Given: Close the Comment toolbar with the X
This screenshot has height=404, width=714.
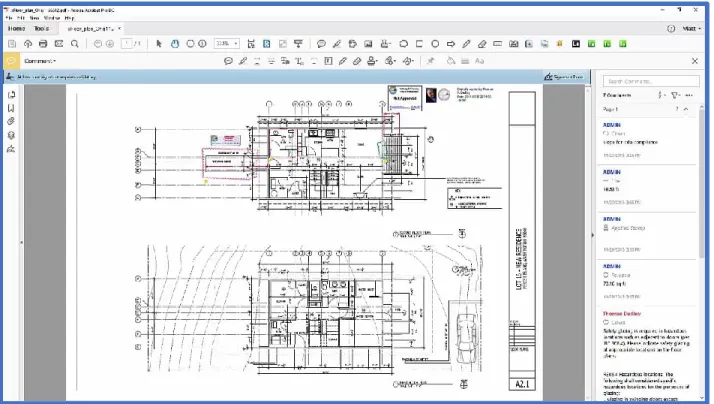Looking at the screenshot, I should pyautogui.click(x=695, y=61).
